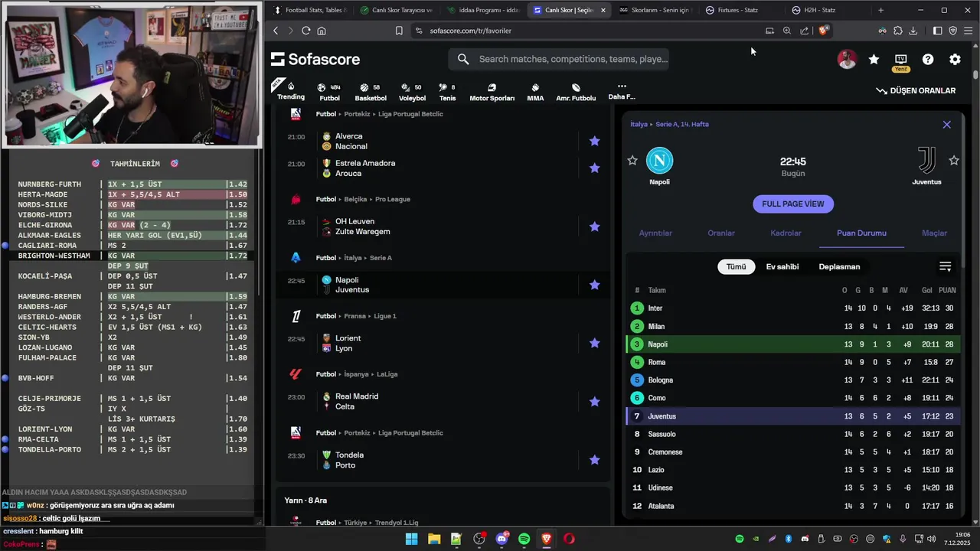Bookmark this page icon in address bar
This screenshot has width=980, height=551.
pyautogui.click(x=399, y=31)
